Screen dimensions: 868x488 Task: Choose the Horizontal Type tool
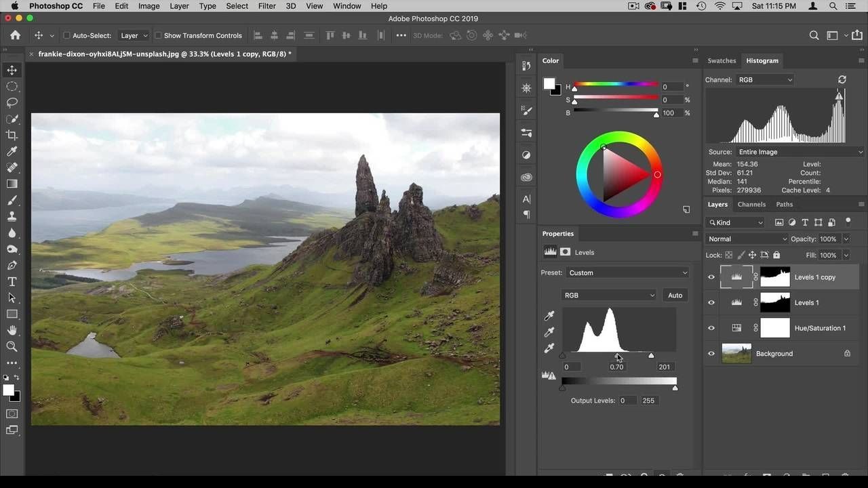pos(12,282)
